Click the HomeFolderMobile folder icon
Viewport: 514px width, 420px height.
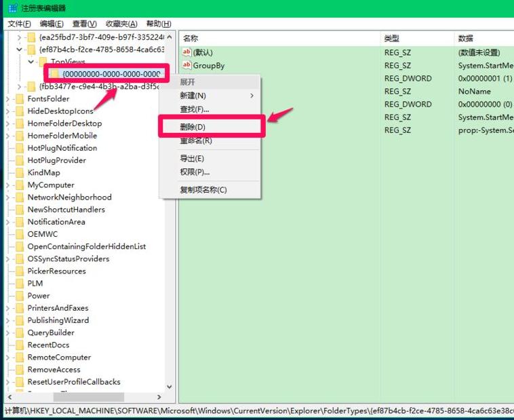[20, 136]
